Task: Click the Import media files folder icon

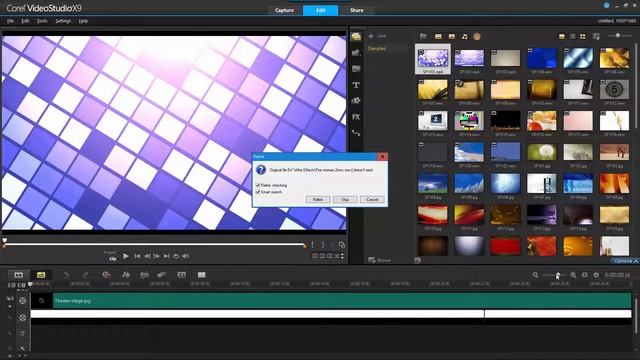Action: coord(423,36)
